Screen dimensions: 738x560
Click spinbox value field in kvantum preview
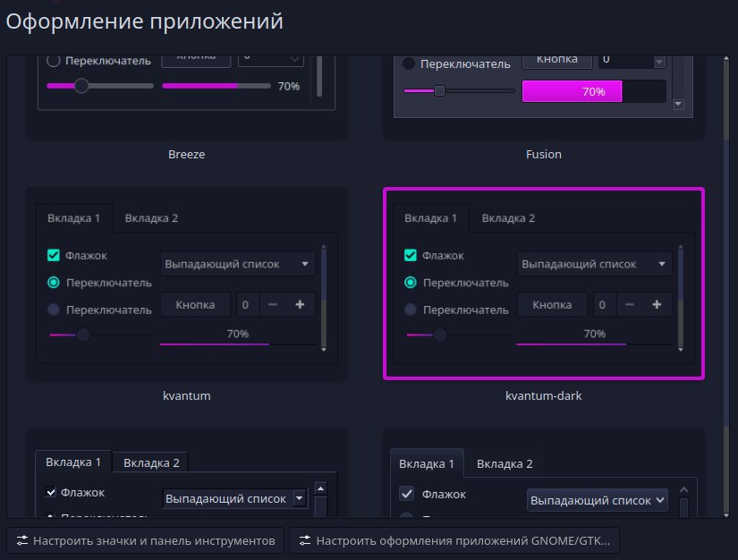[246, 304]
